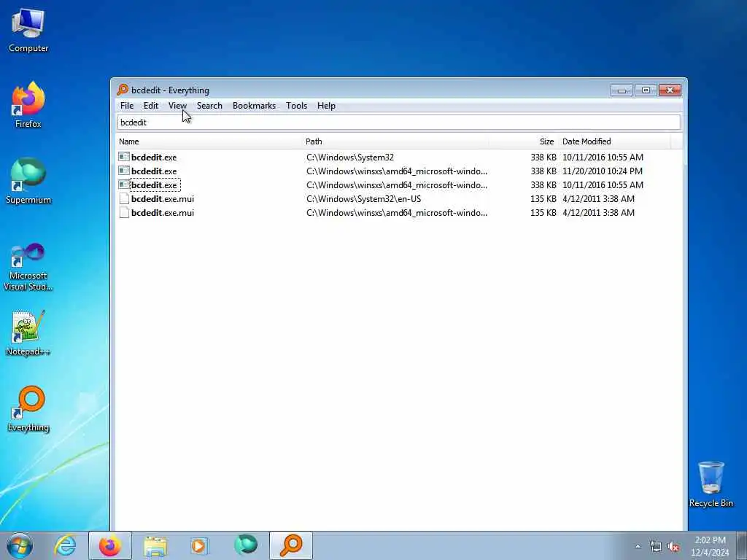Minimize the Everything window
The image size is (747, 560).
(622, 90)
